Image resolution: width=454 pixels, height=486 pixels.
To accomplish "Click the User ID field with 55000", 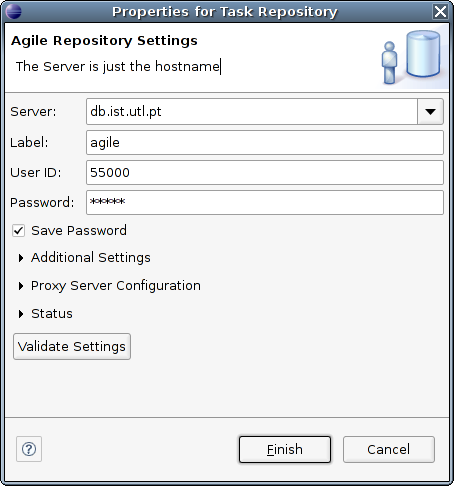I will tap(265, 173).
